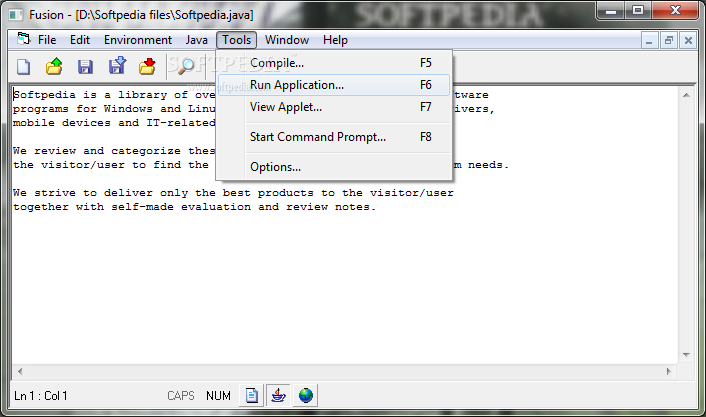
Task: Close the Fusion application window
Action: (675, 11)
